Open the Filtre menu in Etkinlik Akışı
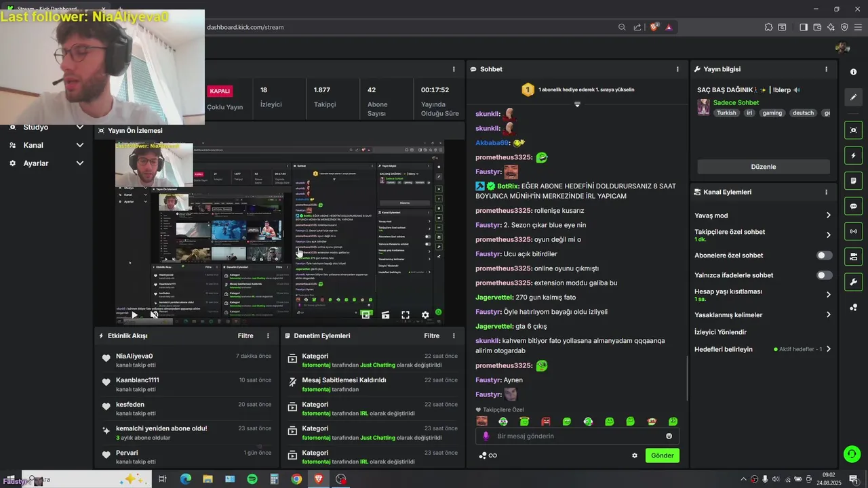 point(245,335)
